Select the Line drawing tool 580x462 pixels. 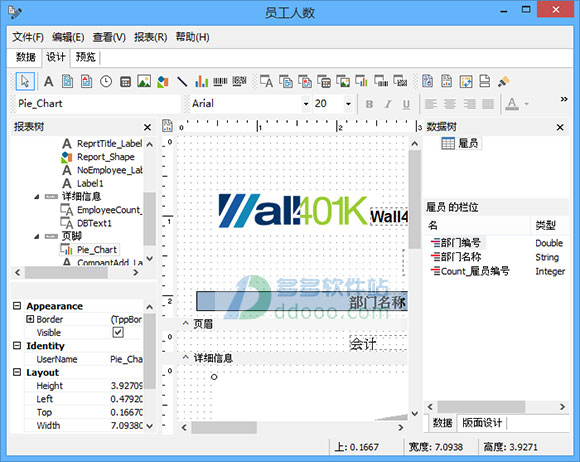[x=182, y=81]
